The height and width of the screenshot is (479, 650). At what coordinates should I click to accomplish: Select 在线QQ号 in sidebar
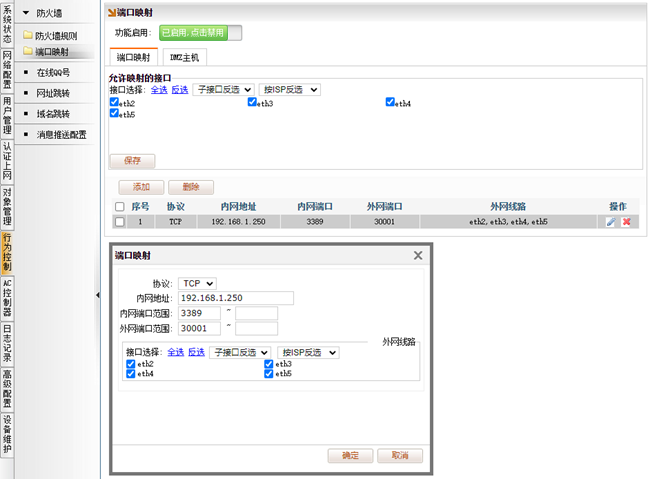[53, 73]
